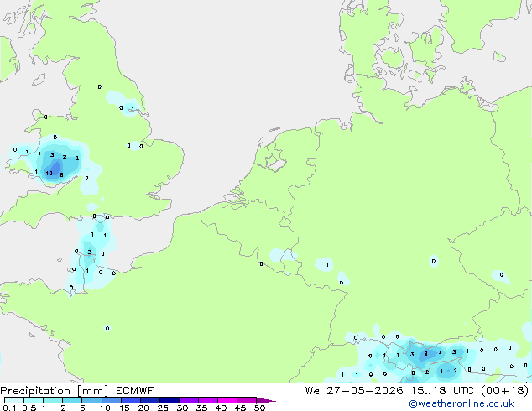This screenshot has height=411, width=532.
Task: Click the 45–50 mm magenta legend swatch
Action: (247, 400)
